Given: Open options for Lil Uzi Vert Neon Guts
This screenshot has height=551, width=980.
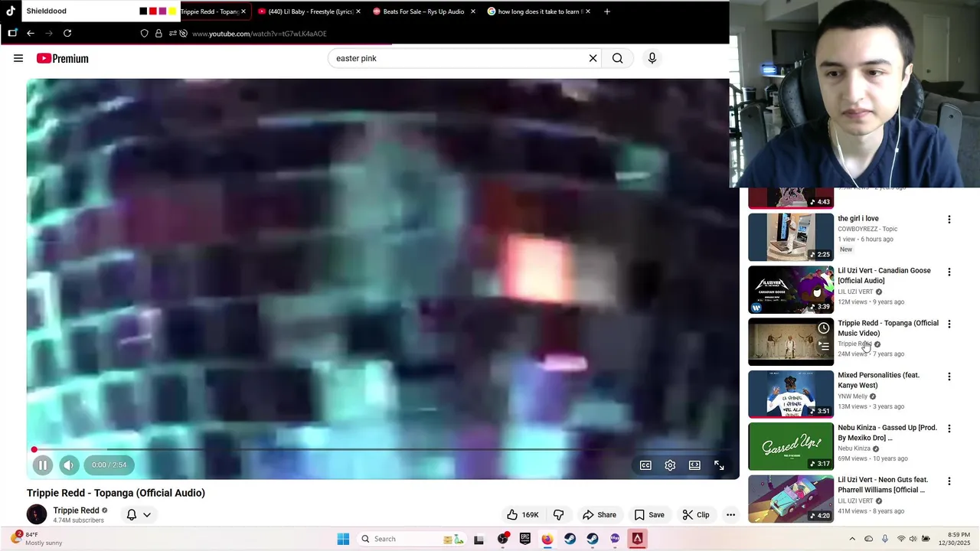Looking at the screenshot, I should click(x=949, y=481).
